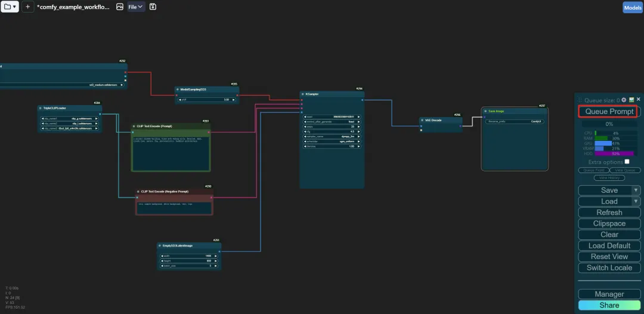Click the View Queue button

coord(625,170)
